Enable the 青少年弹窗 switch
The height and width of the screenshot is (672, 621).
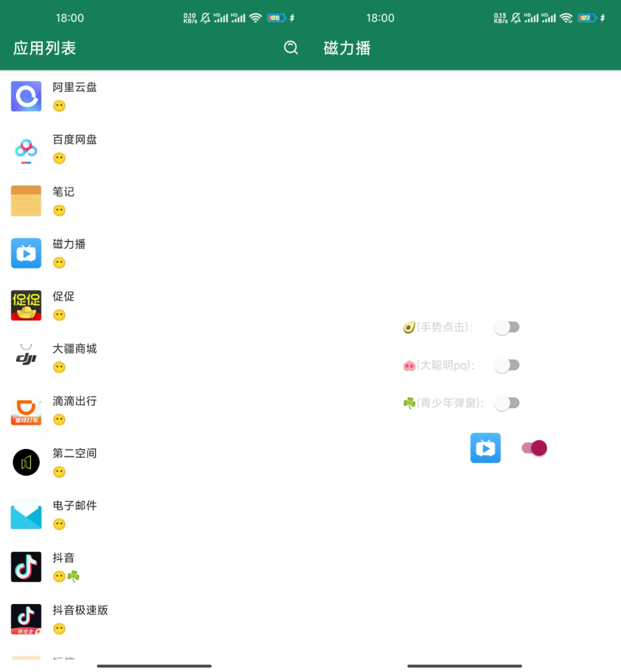[x=507, y=403]
